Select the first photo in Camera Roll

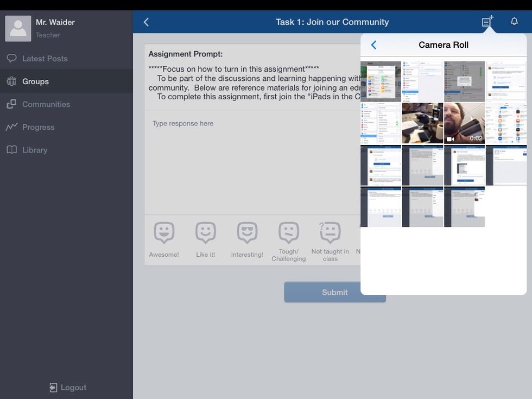(x=381, y=81)
